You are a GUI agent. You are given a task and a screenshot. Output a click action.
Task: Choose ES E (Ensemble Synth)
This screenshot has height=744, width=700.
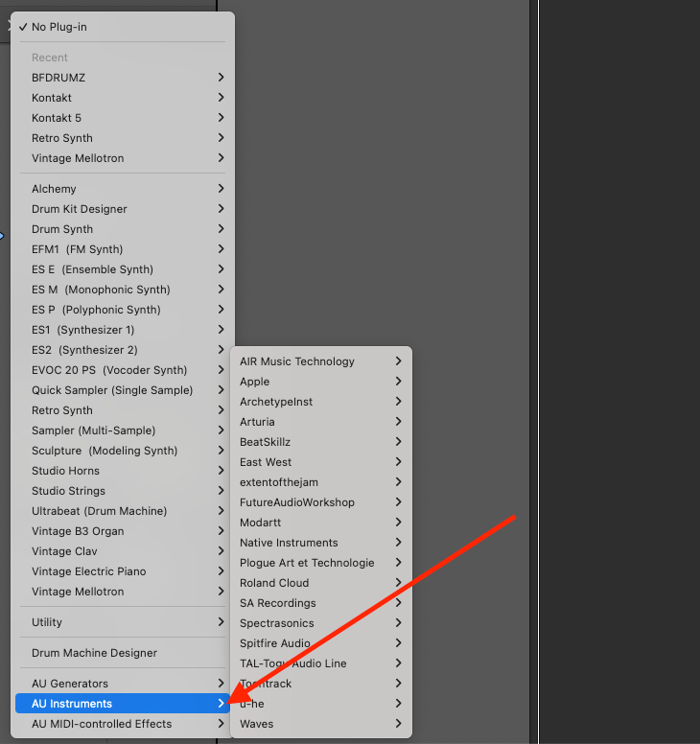pyautogui.click(x=123, y=269)
